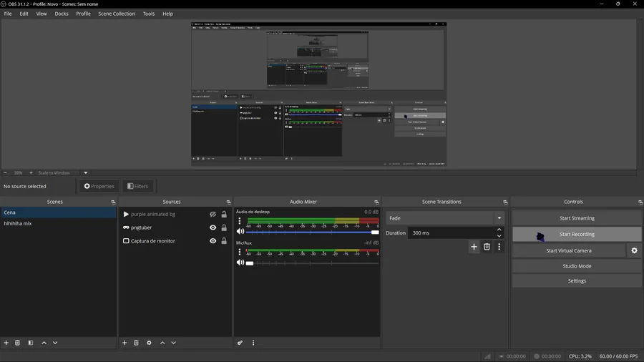Move source up arrow in Sources dock
This screenshot has width=644, height=362.
[162, 343]
